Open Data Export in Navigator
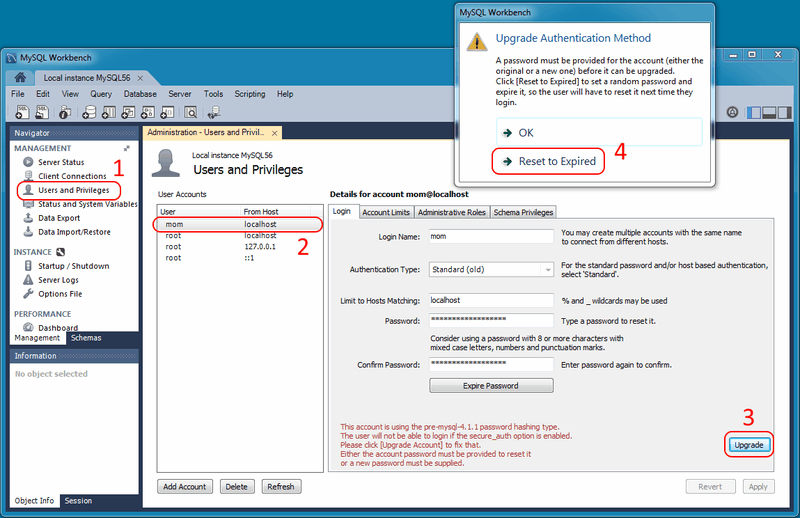 58,218
